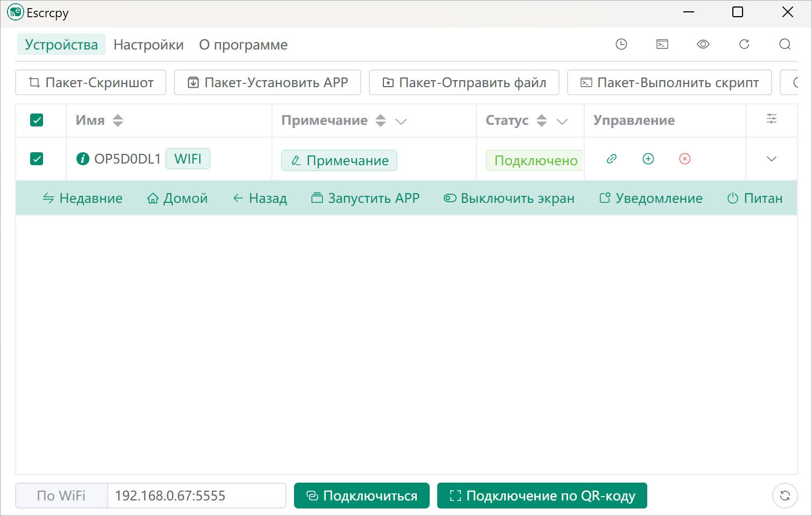812x516 pixels.
Task: Toggle the select-all devices checkbox
Action: 37,120
